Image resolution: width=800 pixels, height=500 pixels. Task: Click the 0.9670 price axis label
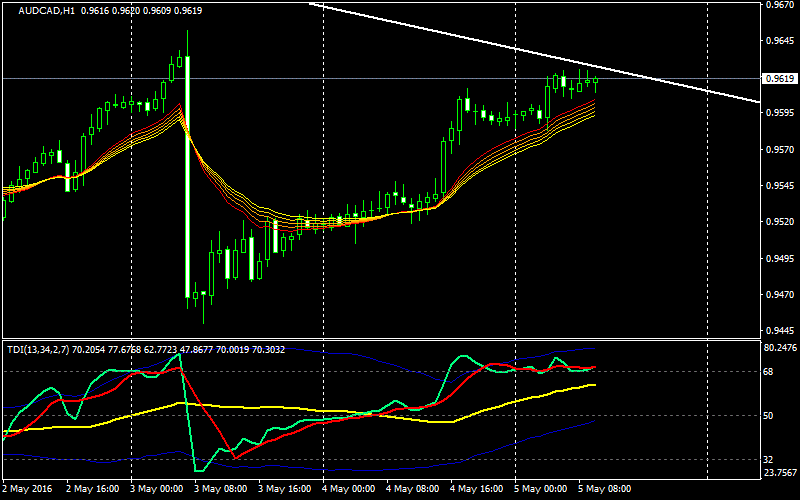pos(778,5)
